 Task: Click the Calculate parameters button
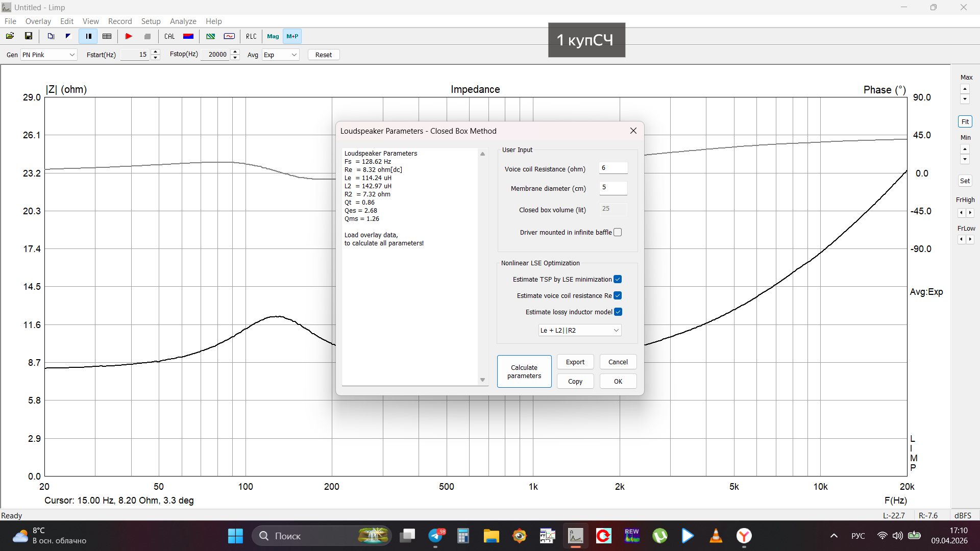click(x=524, y=371)
